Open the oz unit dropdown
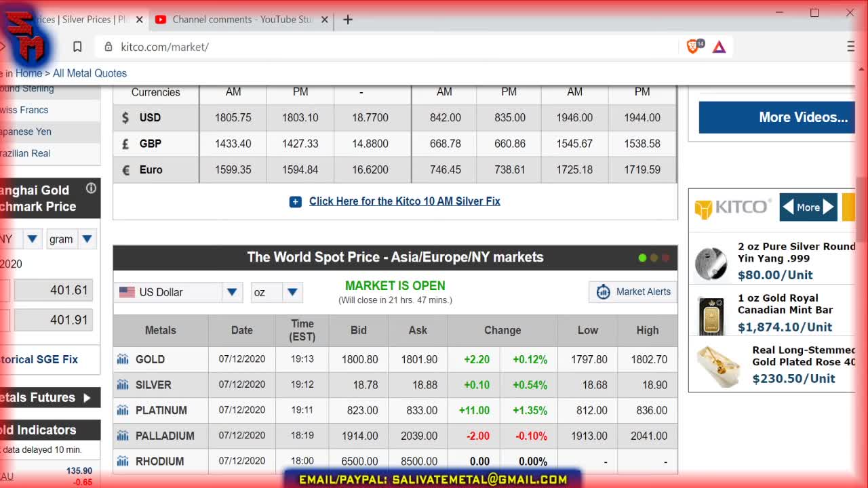The image size is (868, 488). click(292, 292)
